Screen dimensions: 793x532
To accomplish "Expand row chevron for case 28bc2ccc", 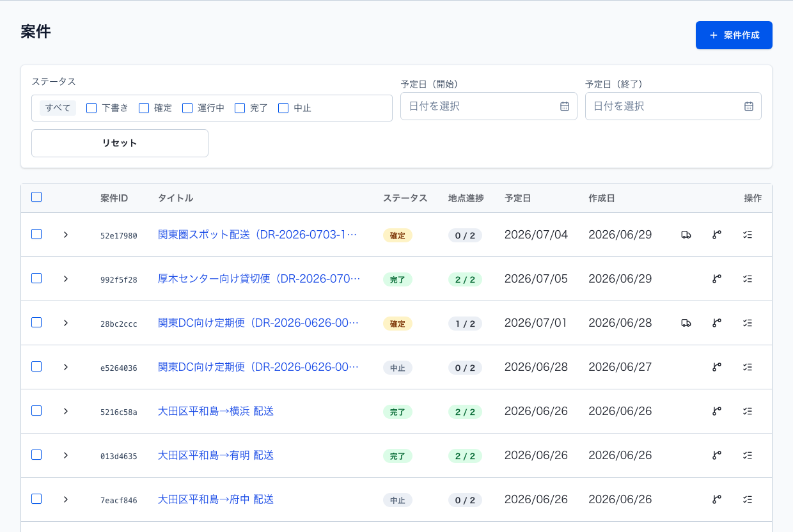I will 65,323.
